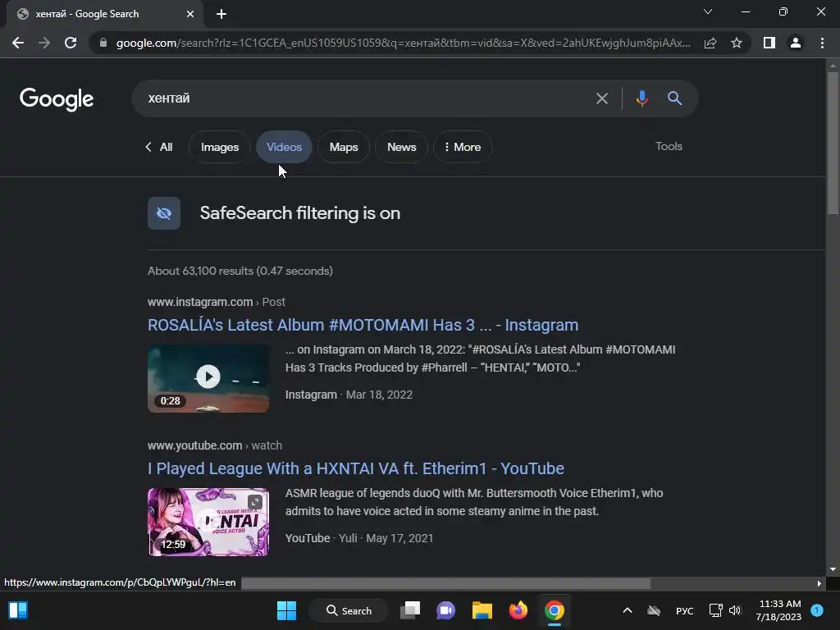Open the Windows Start button
The width and height of the screenshot is (840, 630).
tap(286, 610)
